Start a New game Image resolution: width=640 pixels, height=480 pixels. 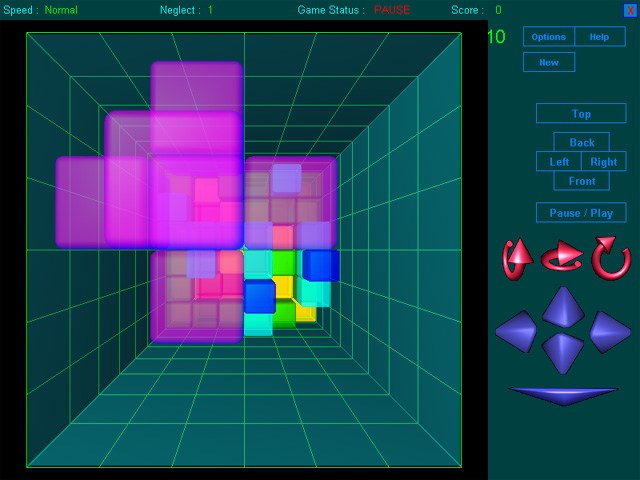[548, 62]
